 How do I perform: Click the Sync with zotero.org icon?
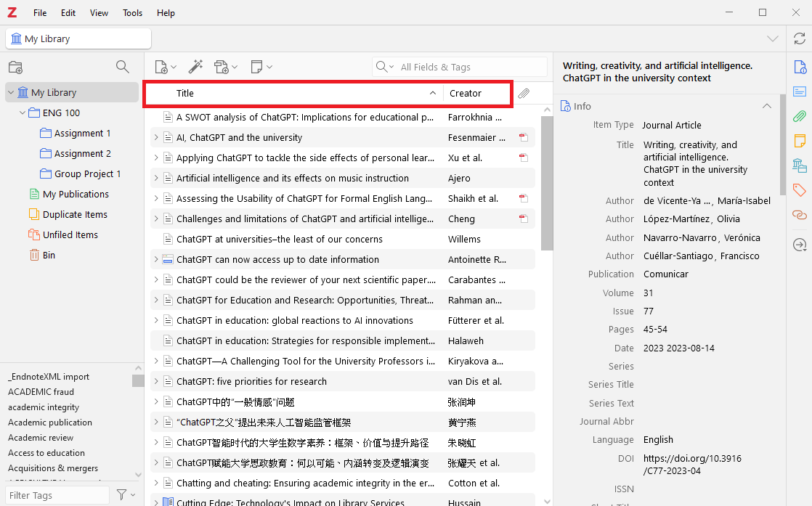799,38
